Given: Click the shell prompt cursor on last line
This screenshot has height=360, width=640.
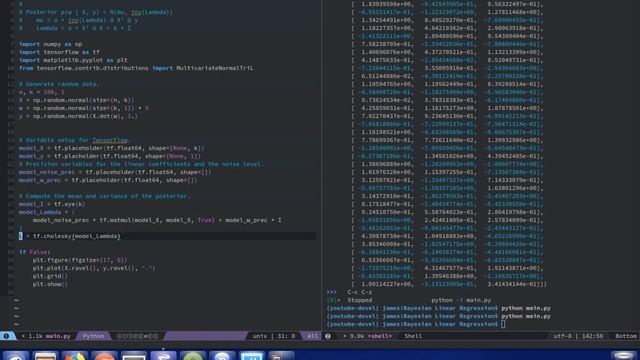Looking at the screenshot, I should click(503, 324).
